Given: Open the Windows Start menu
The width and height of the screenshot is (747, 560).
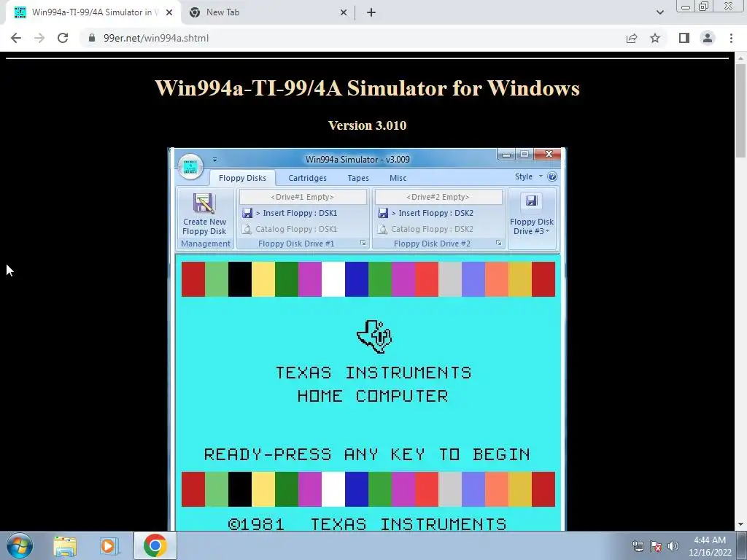Looking at the screenshot, I should (x=20, y=545).
